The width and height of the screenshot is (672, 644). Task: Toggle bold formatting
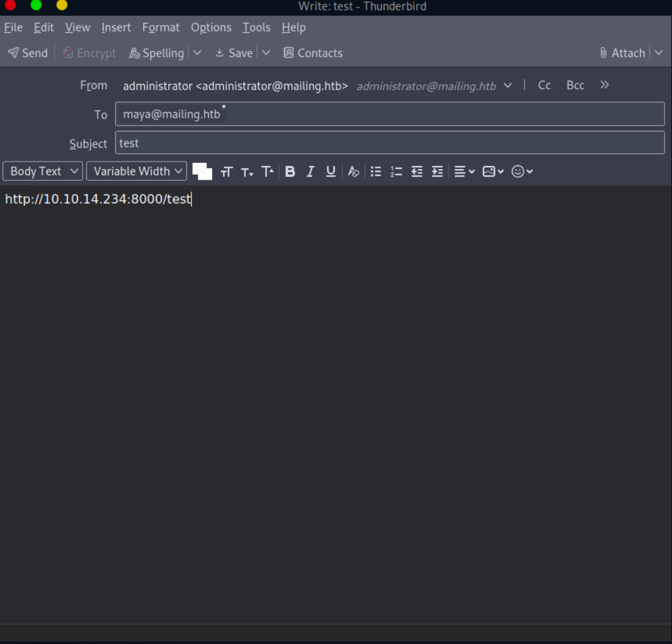[x=290, y=171]
